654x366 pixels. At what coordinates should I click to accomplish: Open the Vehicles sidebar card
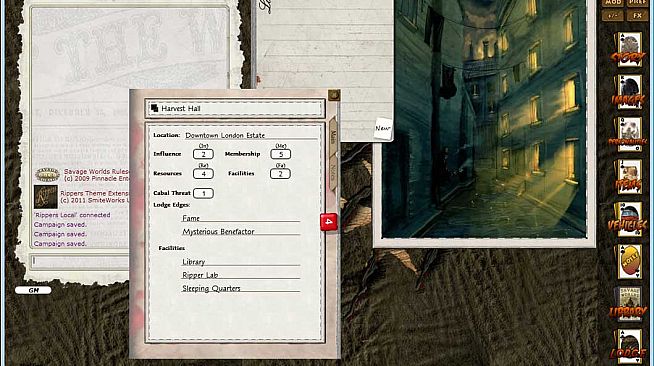[629, 219]
